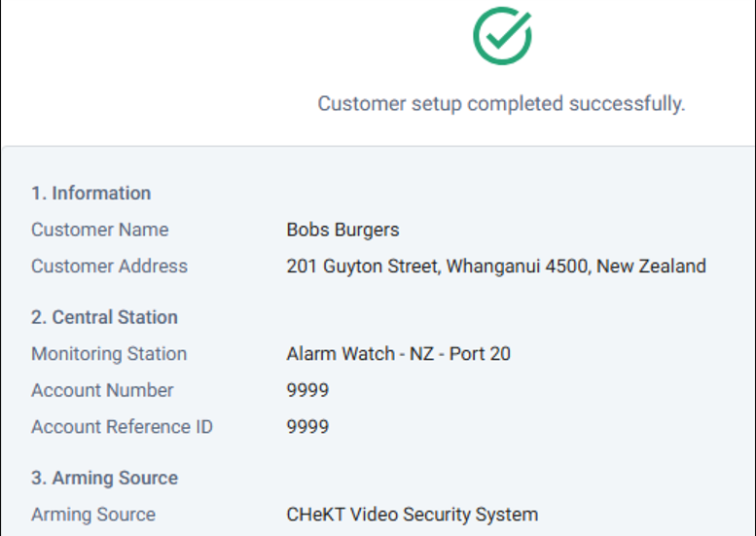Select the '2. Central Station' section heading

pyautogui.click(x=104, y=317)
